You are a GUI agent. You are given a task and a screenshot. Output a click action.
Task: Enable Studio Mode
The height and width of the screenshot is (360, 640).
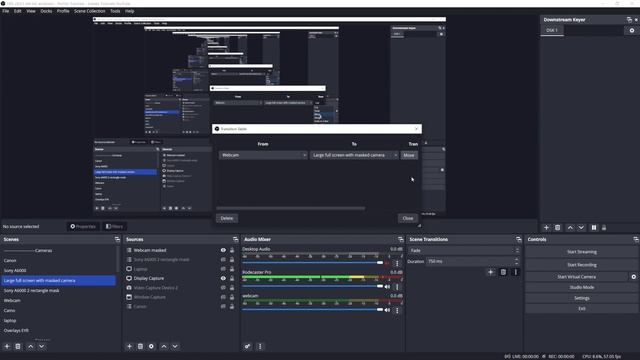point(582,287)
